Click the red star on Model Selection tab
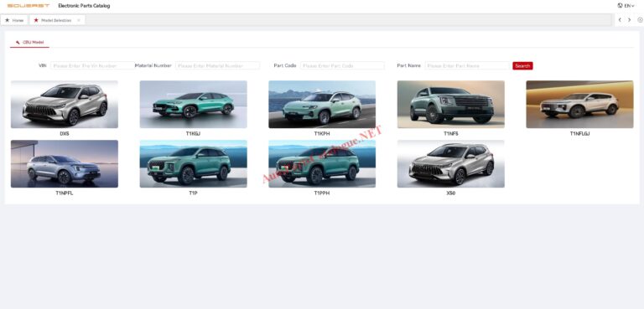The width and height of the screenshot is (644, 309). click(36, 20)
